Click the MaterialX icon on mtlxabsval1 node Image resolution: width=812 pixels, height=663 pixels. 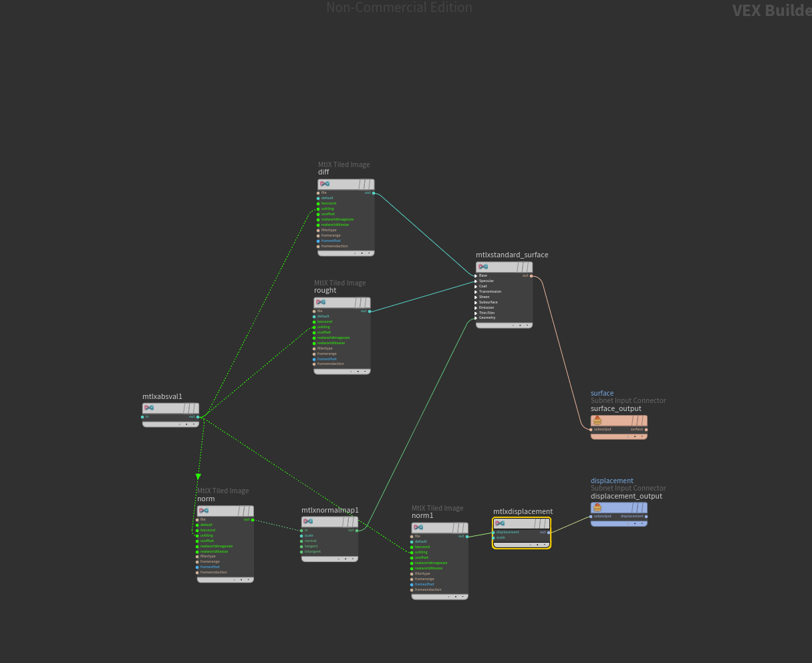point(149,408)
